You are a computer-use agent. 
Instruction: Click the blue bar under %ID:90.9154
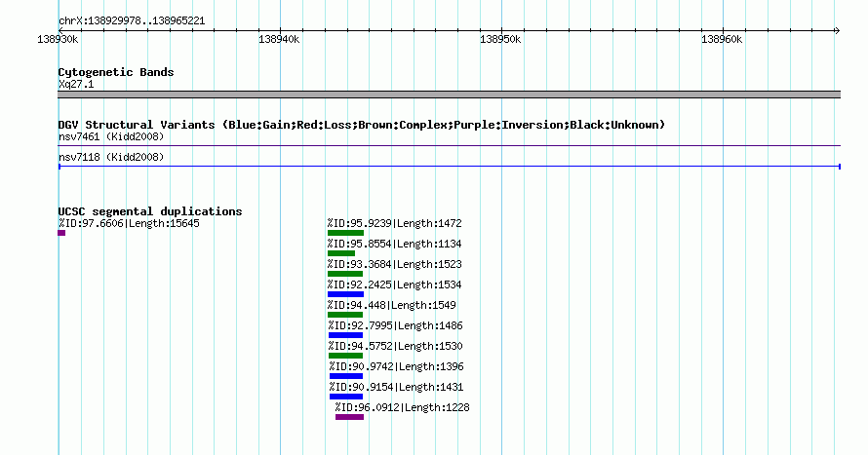[x=346, y=397]
